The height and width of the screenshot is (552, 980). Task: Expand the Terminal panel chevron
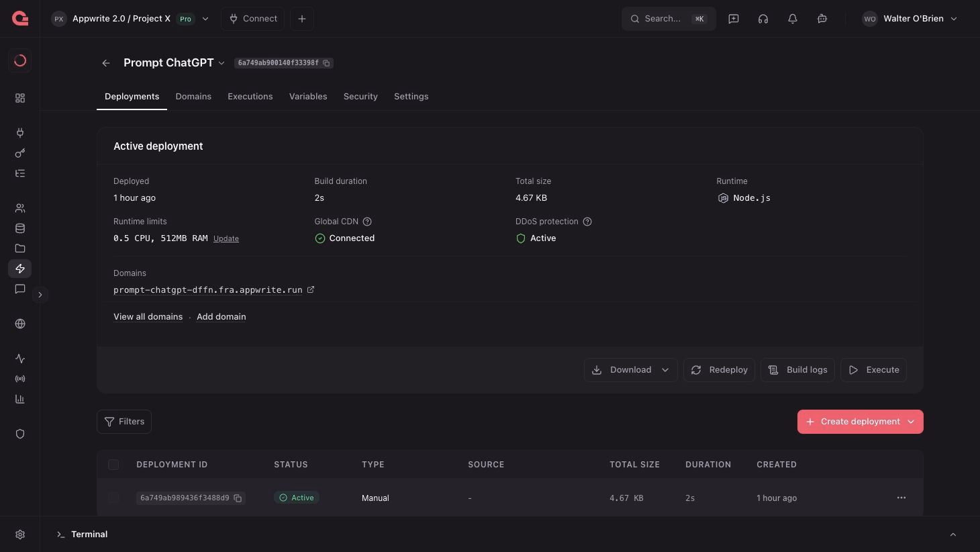click(x=953, y=535)
